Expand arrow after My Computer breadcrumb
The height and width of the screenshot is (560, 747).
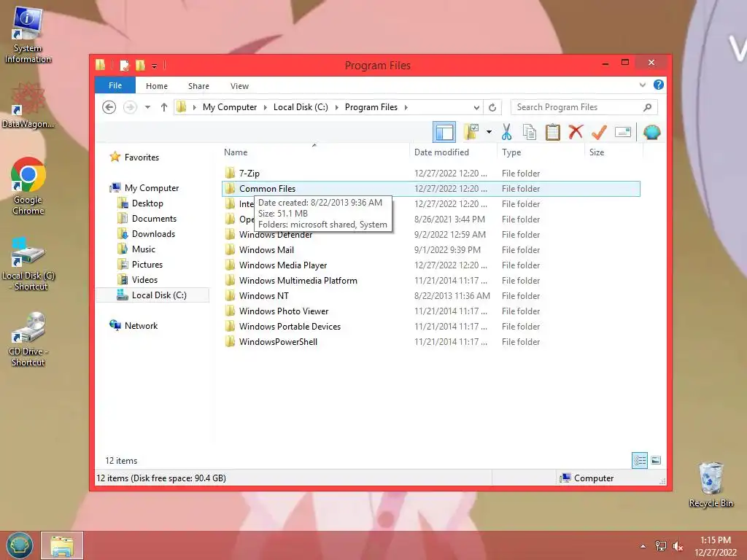coord(266,107)
